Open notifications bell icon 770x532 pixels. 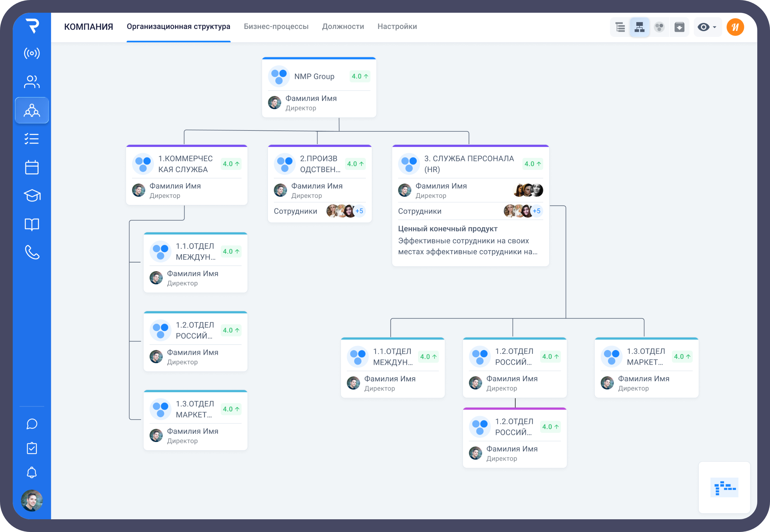[32, 472]
